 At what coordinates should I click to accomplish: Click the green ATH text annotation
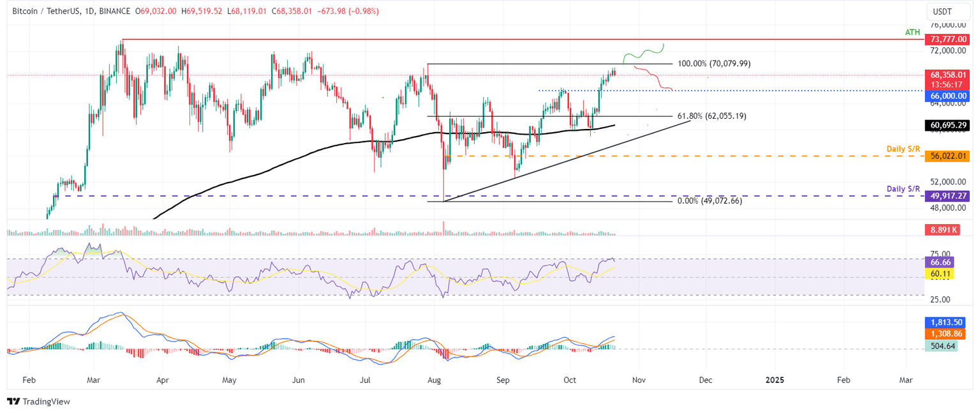click(912, 32)
